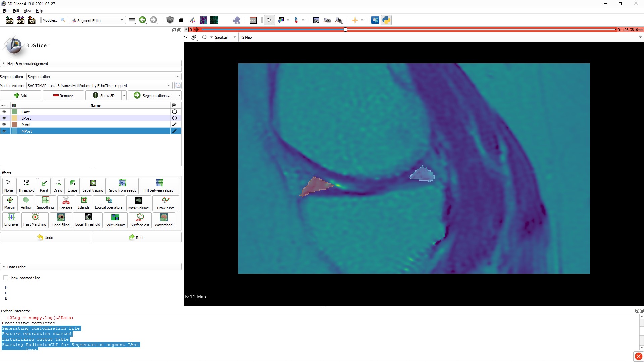Choose the Watershed segmentation effect
This screenshot has height=362, width=644.
[x=163, y=220]
